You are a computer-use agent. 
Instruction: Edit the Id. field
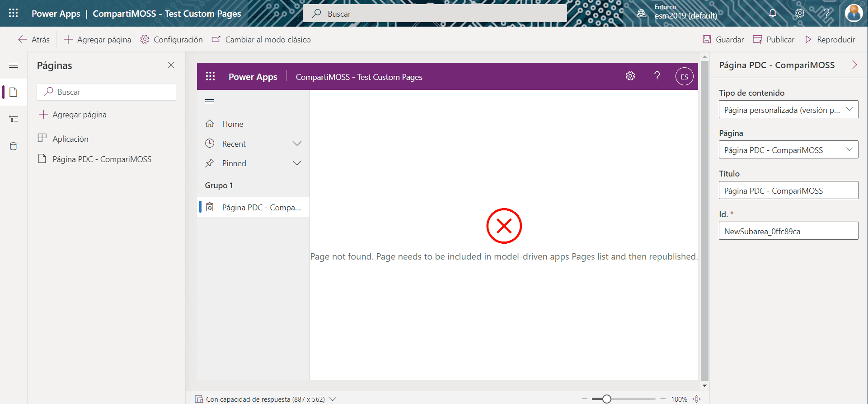pyautogui.click(x=788, y=231)
